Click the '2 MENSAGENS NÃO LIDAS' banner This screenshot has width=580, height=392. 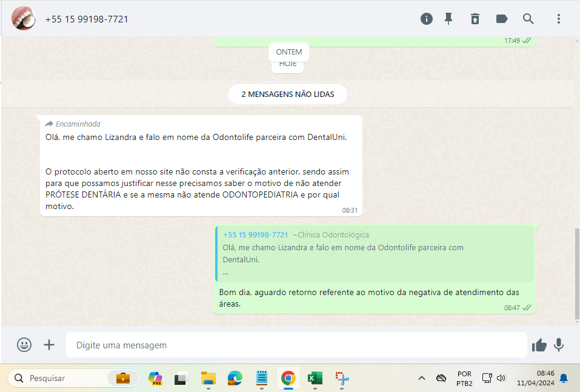288,95
